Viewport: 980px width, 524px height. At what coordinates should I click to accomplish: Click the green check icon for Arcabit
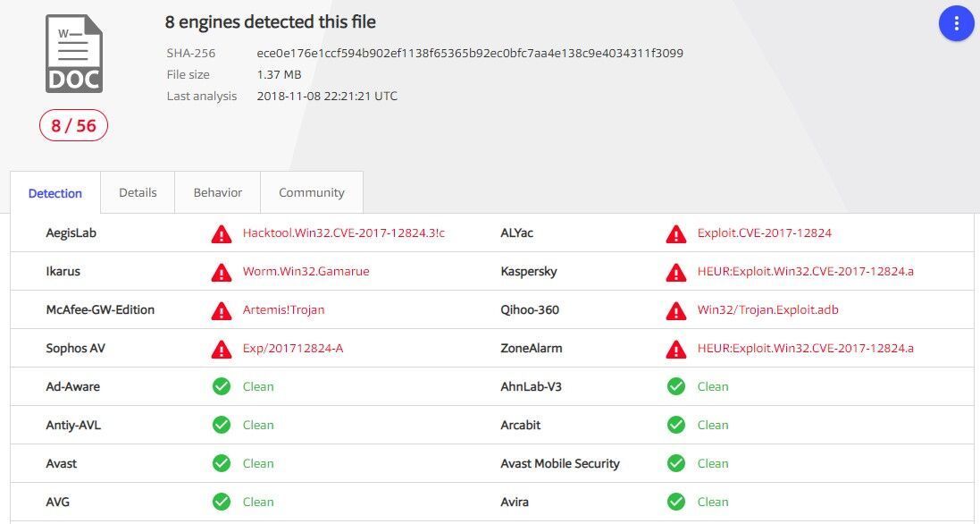[676, 426]
